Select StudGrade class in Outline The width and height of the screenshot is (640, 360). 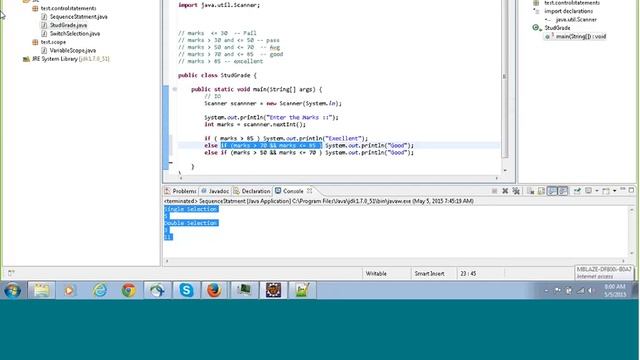click(557, 28)
